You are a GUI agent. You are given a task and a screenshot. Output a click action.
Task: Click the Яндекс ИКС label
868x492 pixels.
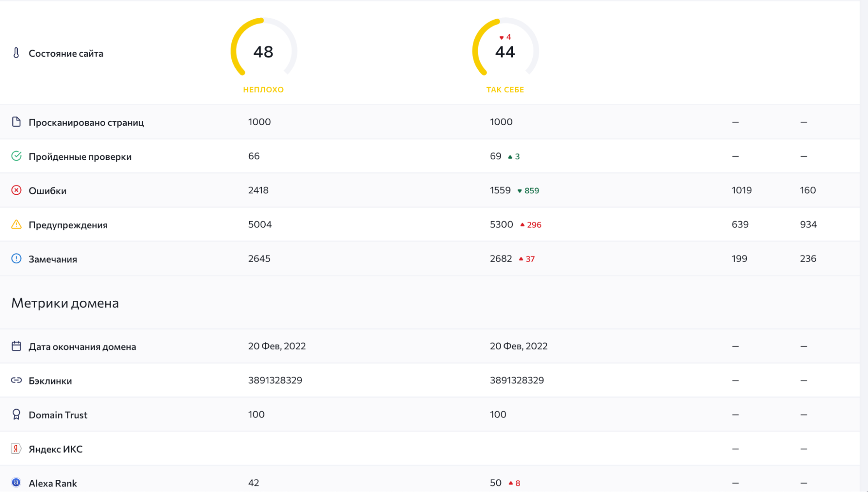pos(56,449)
